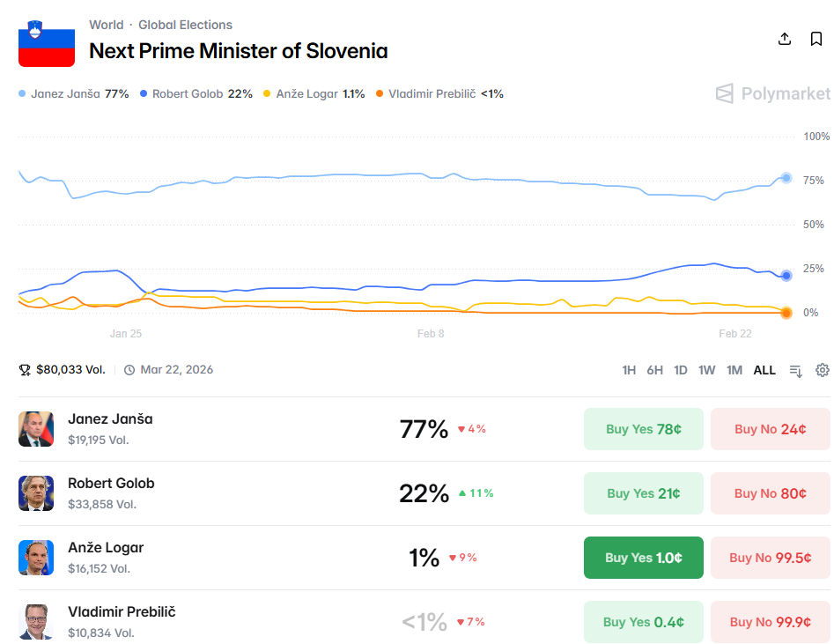
Task: Select the trophy icon next to volume
Action: pyautogui.click(x=26, y=370)
